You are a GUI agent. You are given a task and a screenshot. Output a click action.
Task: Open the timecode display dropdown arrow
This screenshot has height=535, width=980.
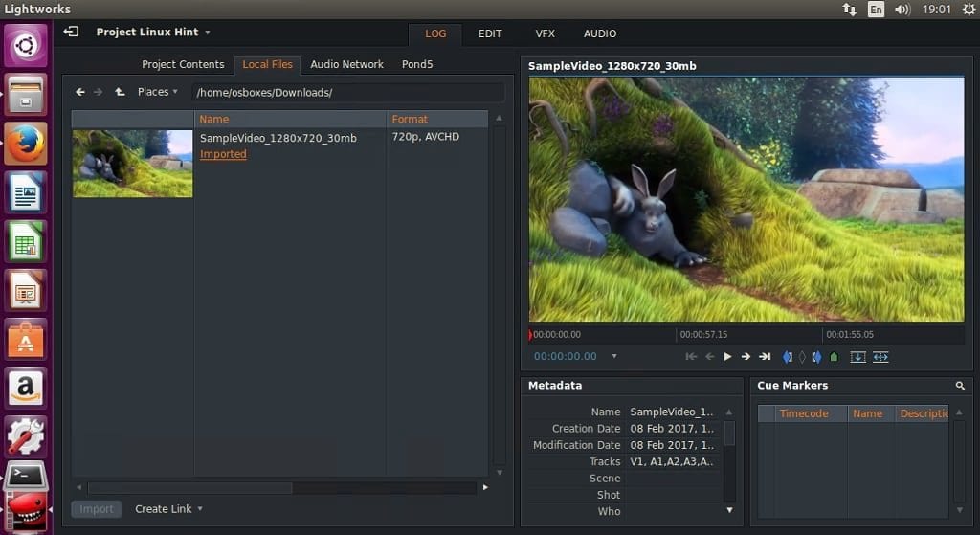tap(614, 356)
